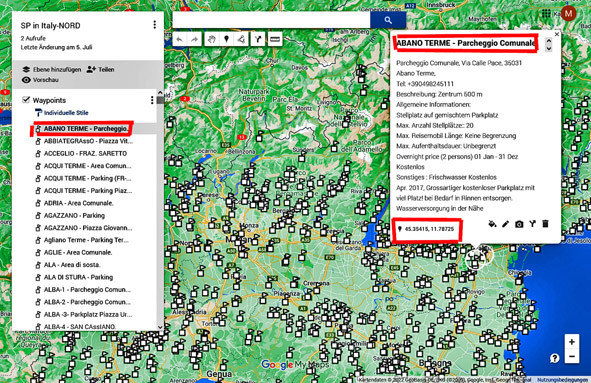Open the Waypoints layer options menu
Screen dimensions: 591x383
tap(152, 100)
